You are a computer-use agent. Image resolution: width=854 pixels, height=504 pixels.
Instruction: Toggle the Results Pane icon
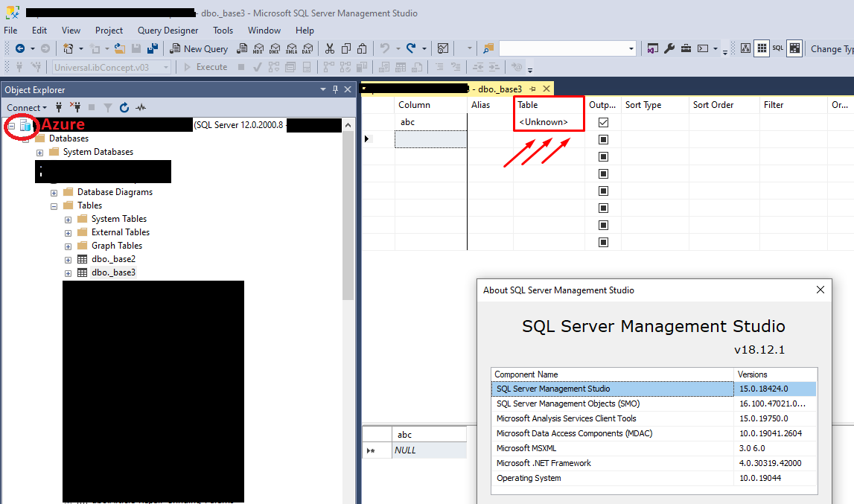tap(794, 48)
